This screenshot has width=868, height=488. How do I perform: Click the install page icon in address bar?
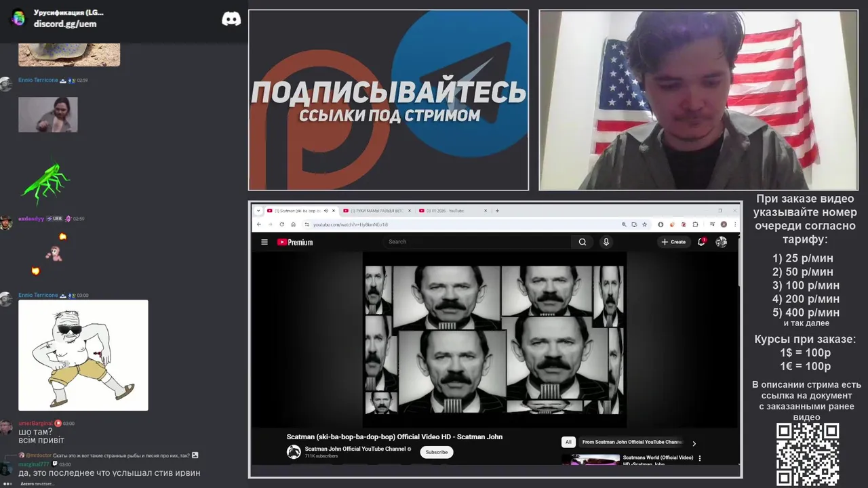pos(634,224)
